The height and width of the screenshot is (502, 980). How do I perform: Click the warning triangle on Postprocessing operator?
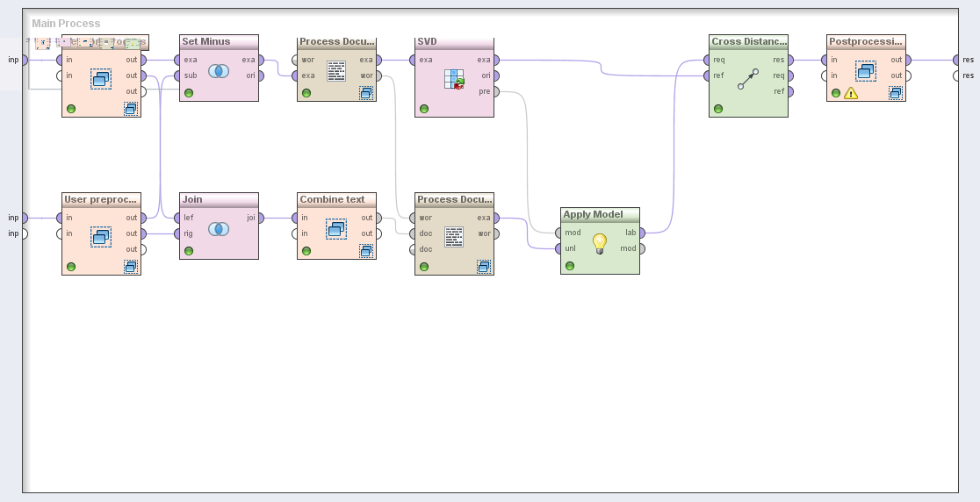850,93
